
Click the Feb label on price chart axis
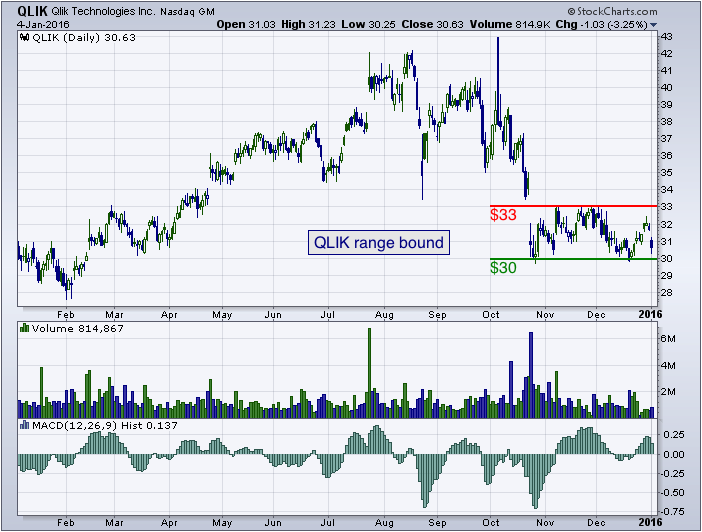(x=66, y=315)
